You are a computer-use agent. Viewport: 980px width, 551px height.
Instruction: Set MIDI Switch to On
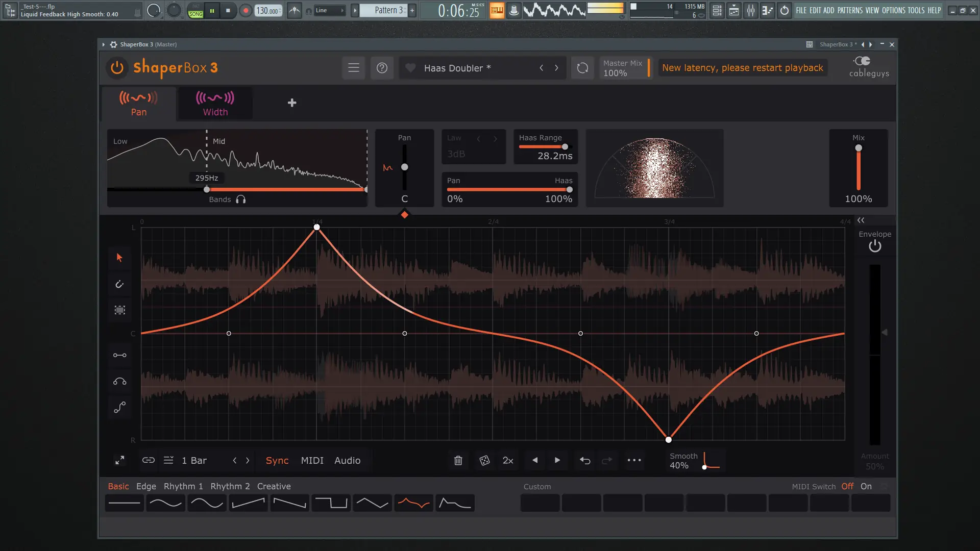866,486
